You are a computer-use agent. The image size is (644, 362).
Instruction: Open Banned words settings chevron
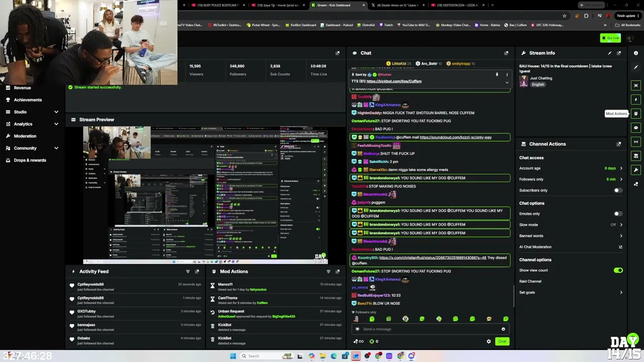(x=621, y=236)
